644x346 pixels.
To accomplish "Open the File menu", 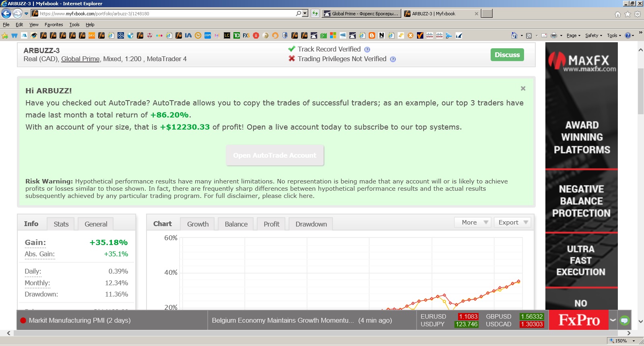I will click(6, 25).
